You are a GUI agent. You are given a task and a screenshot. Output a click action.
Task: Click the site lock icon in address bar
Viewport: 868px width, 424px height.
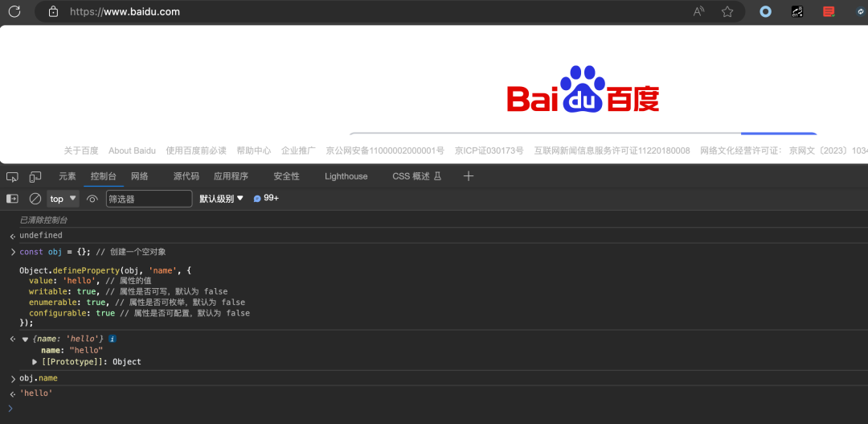tap(53, 11)
